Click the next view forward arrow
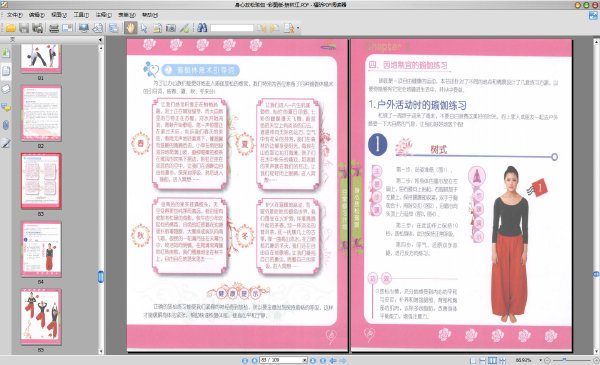The height and width of the screenshot is (365, 600). tap(343, 360)
